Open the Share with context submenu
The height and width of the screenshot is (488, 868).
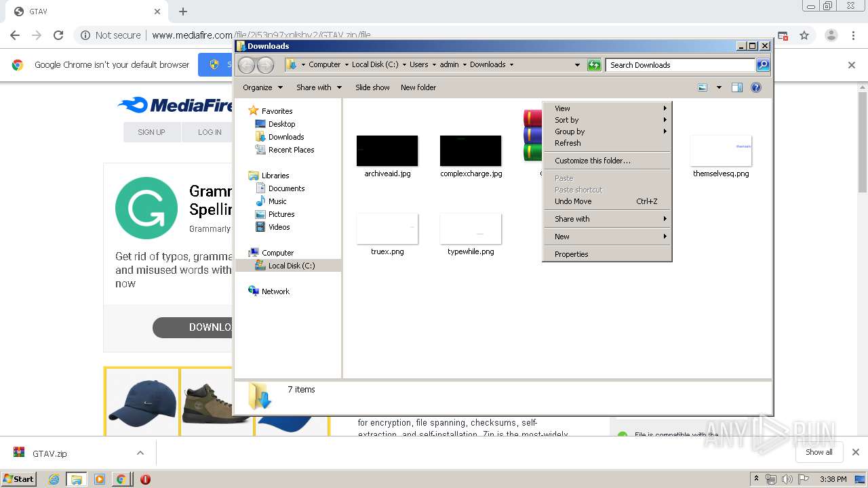click(607, 219)
